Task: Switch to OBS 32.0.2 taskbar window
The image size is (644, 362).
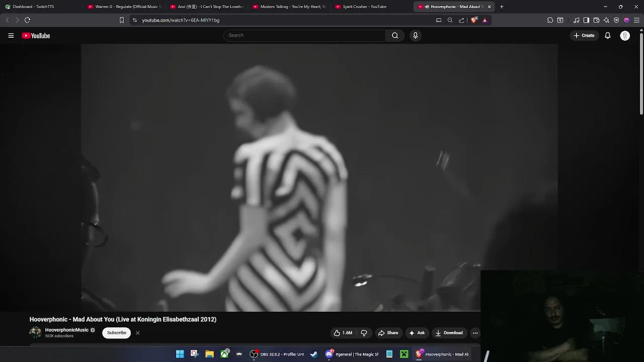Action: [x=277, y=354]
